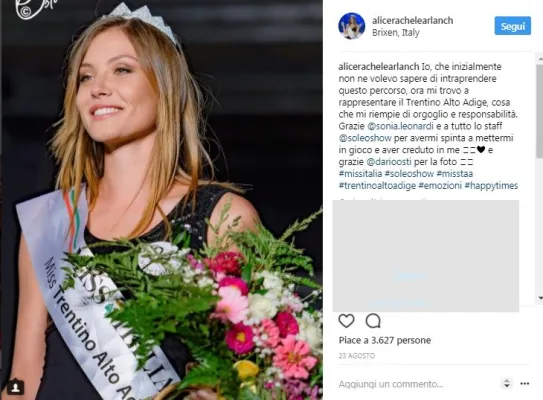This screenshot has width=543, height=400.
Task: Open the #trentinoaltoadige hashtag
Action: 377,186
